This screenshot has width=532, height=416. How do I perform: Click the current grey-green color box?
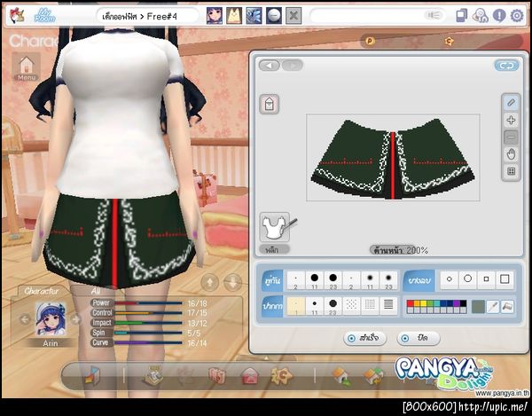click(x=478, y=307)
